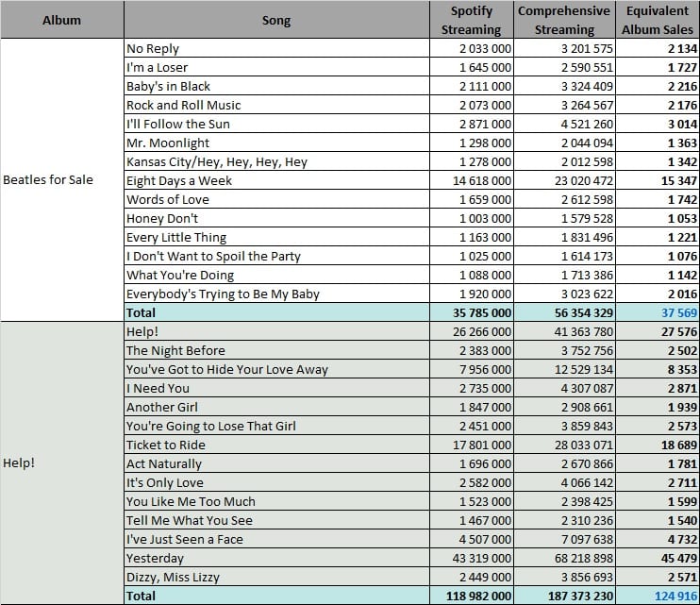Screen dimensions: 700x605
Task: Select the 3 201 575 comprehensive value
Action: (564, 48)
